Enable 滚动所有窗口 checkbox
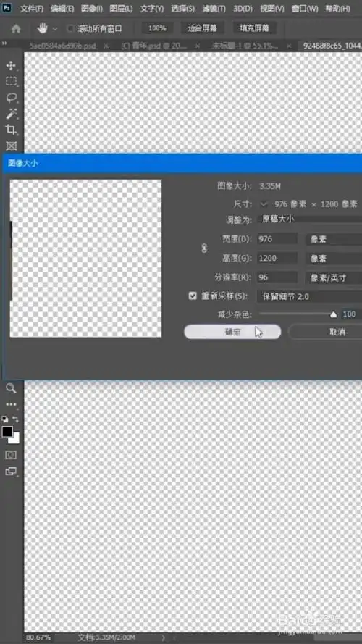This screenshot has height=644, width=362. pyautogui.click(x=71, y=28)
